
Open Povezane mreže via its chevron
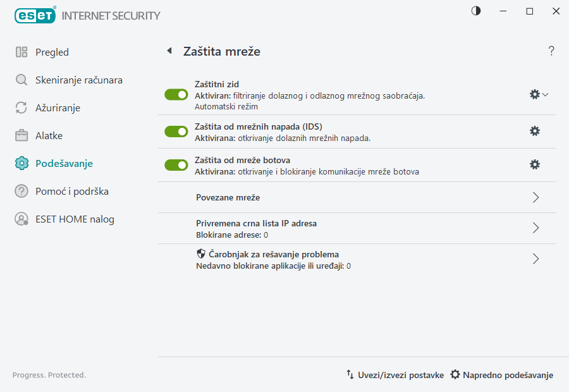tap(535, 197)
